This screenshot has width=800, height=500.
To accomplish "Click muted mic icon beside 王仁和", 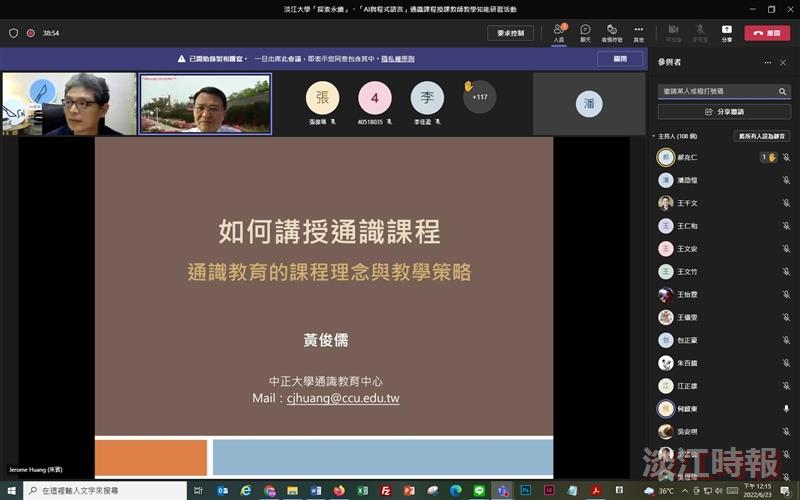I will point(786,226).
